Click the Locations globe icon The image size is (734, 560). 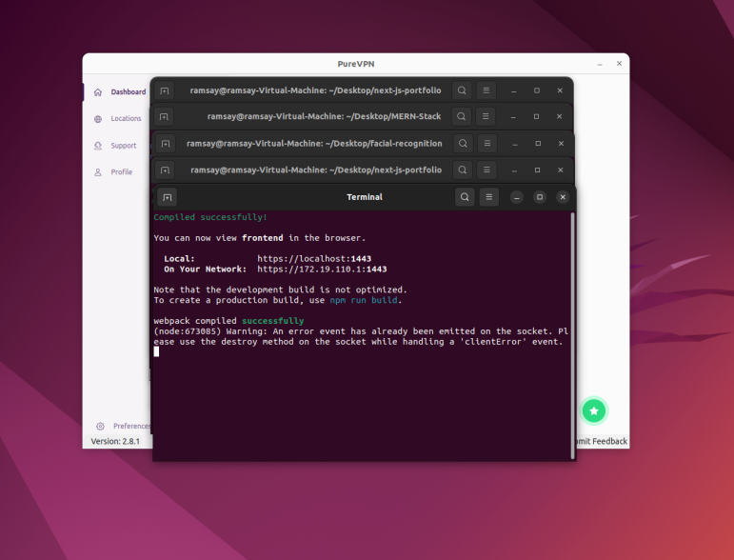[98, 119]
